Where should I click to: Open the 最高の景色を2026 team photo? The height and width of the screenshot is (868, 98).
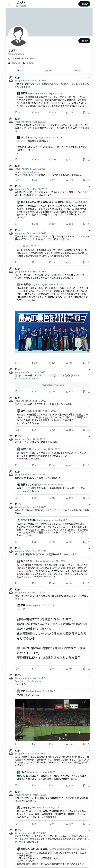pos(52,331)
